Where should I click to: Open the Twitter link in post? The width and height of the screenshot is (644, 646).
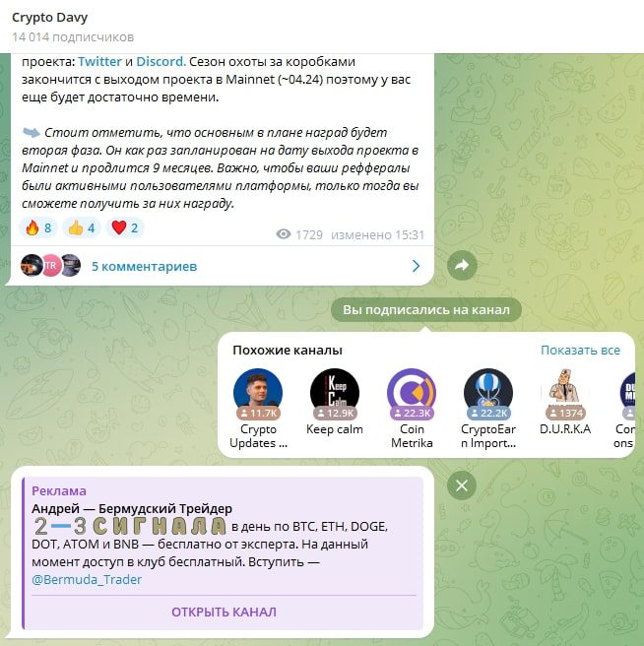coord(100,61)
